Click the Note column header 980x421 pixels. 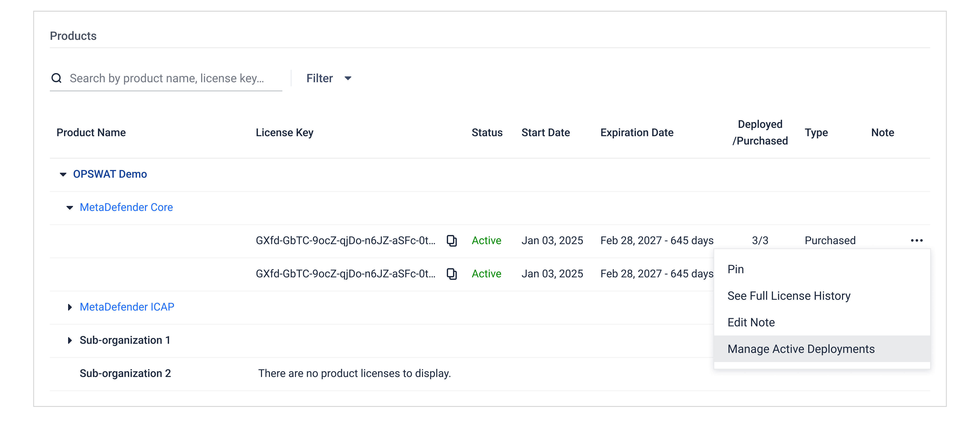click(883, 133)
